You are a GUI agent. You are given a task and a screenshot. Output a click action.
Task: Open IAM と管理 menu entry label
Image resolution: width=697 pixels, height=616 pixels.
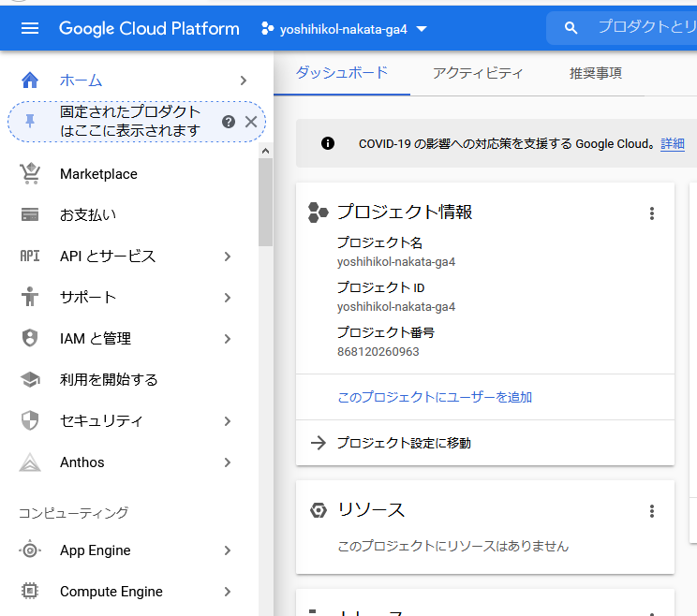[96, 338]
